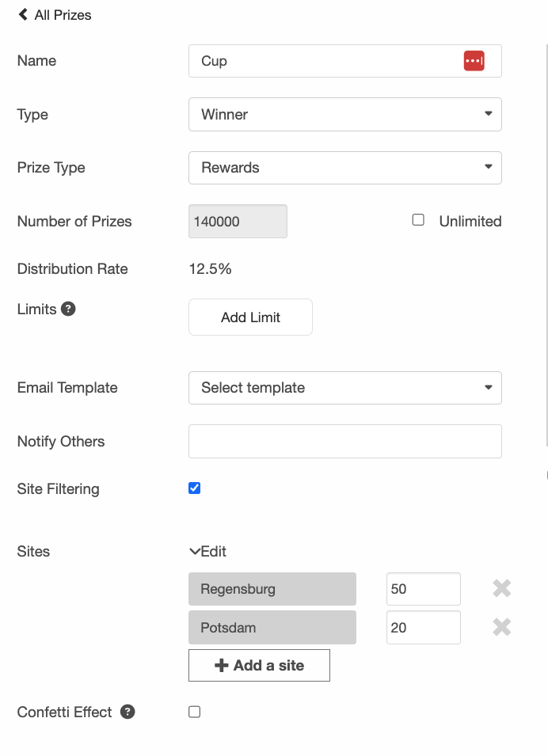The width and height of the screenshot is (548, 756).
Task: Click the Name input field containing Cup
Action: click(325, 61)
